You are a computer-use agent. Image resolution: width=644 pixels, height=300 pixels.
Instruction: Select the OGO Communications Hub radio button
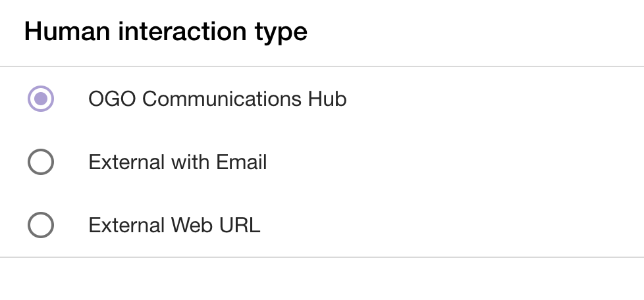coord(41,99)
